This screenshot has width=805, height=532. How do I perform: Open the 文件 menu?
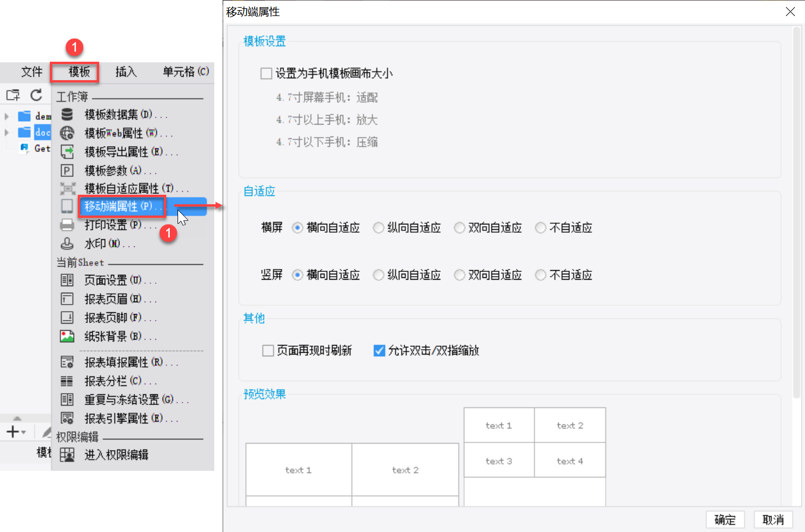(x=32, y=72)
